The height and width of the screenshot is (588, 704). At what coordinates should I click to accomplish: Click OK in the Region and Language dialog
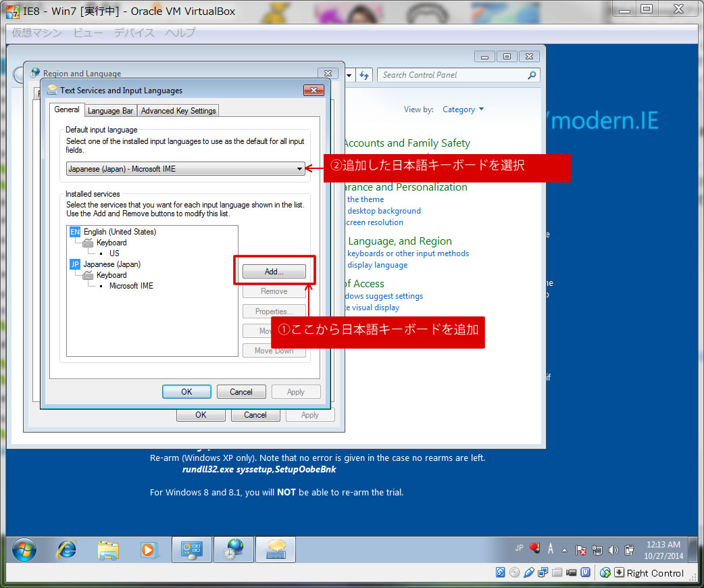[x=201, y=415]
